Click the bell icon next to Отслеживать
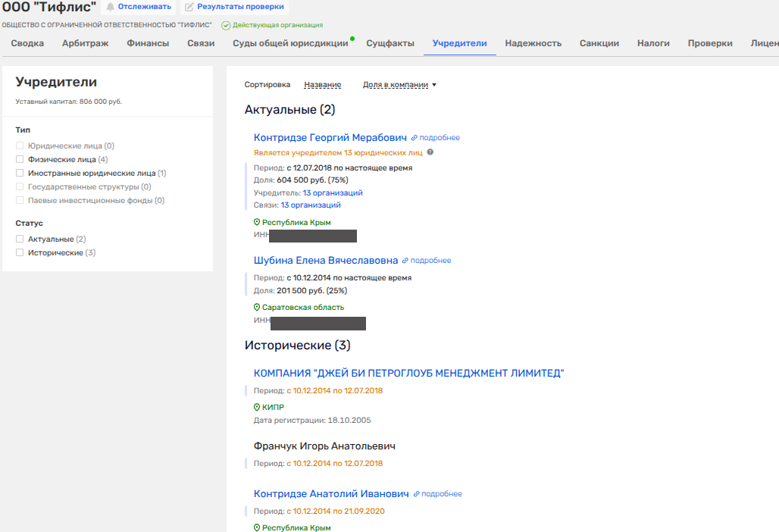The width and height of the screenshot is (779, 532). coord(111,7)
